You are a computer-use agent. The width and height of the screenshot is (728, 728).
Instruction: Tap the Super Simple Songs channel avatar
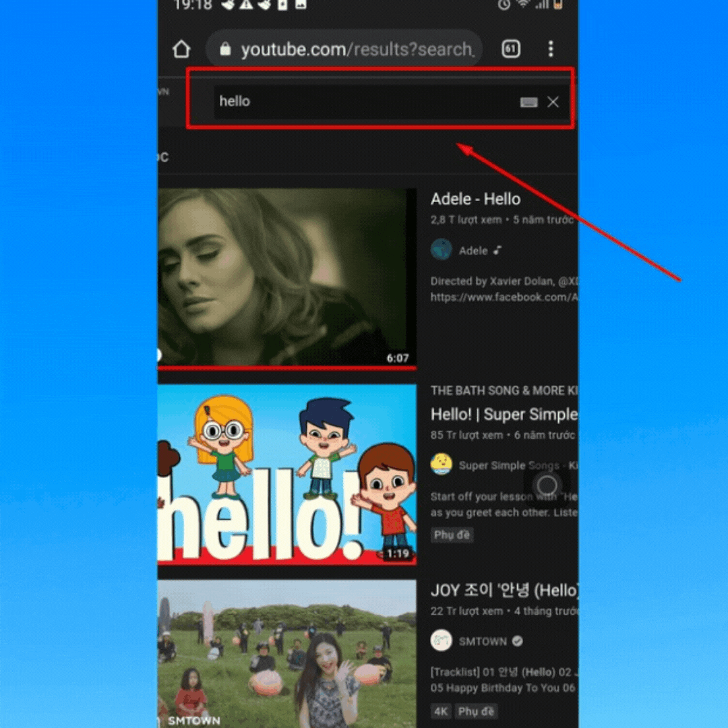[x=441, y=464]
